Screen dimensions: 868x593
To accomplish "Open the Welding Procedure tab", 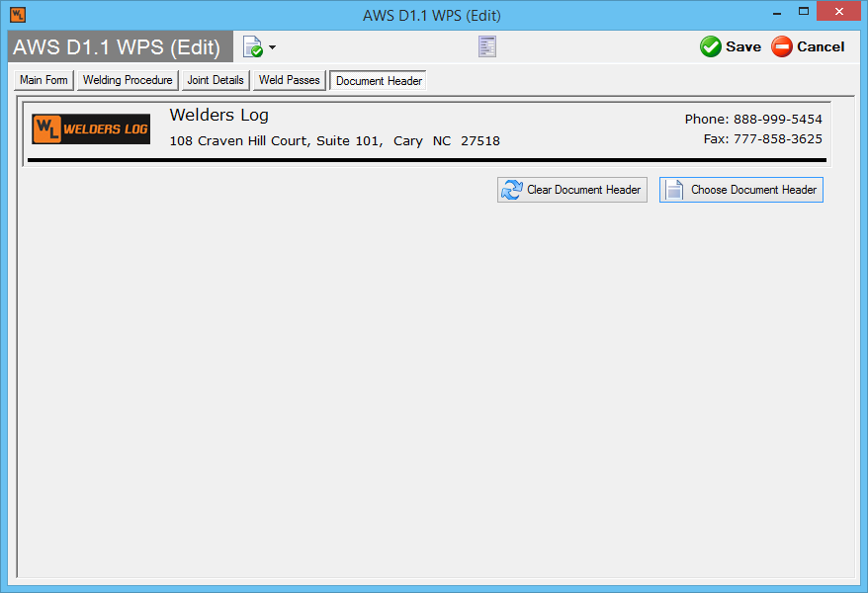I will (x=128, y=80).
